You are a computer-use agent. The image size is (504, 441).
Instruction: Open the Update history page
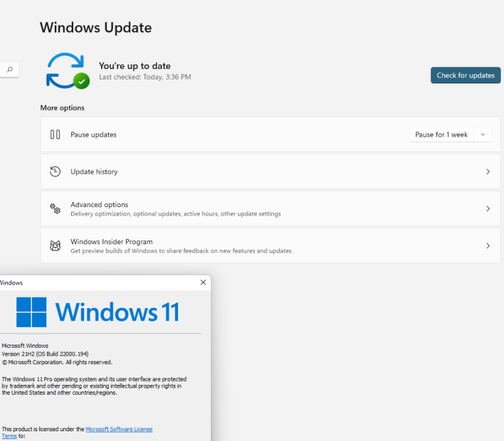[x=271, y=171]
